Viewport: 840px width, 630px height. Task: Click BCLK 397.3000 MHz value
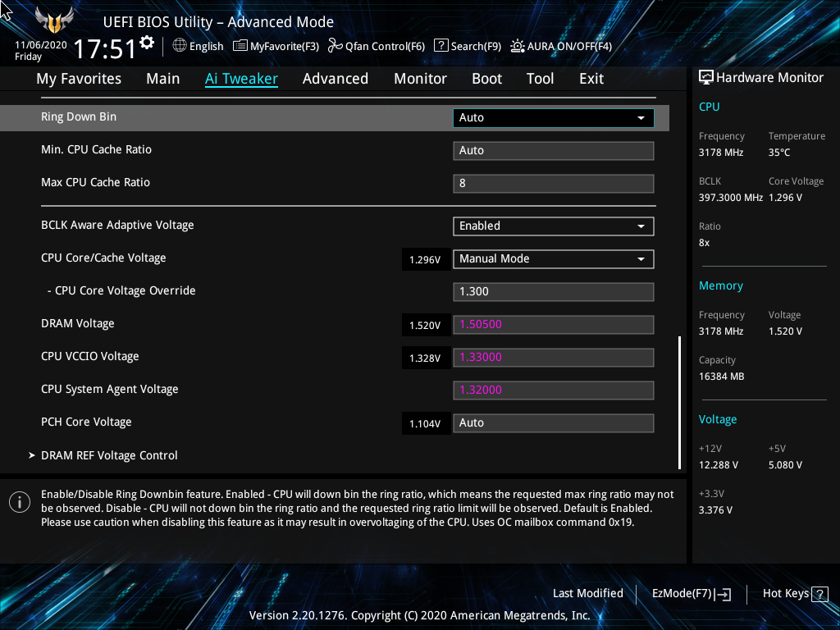click(x=731, y=198)
